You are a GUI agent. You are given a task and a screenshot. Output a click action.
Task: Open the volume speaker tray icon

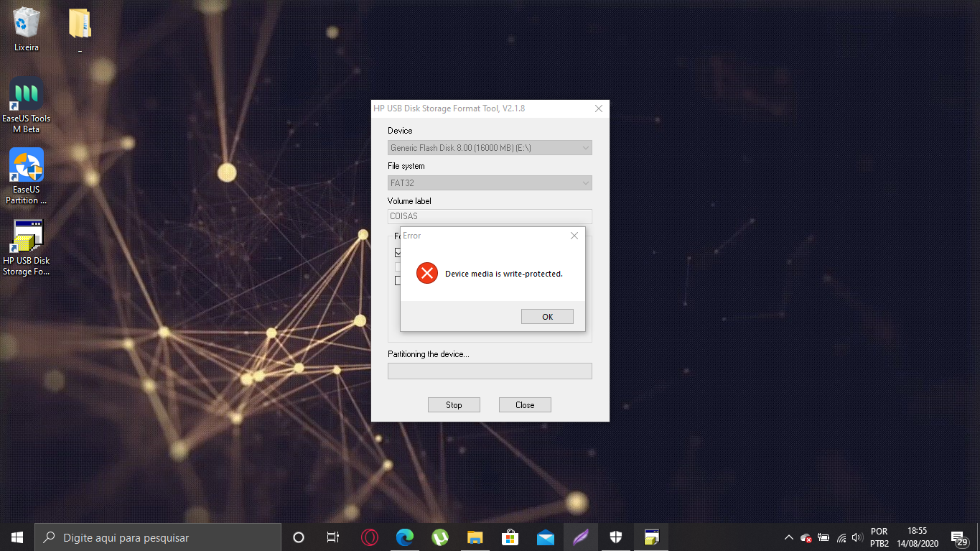pos(857,537)
